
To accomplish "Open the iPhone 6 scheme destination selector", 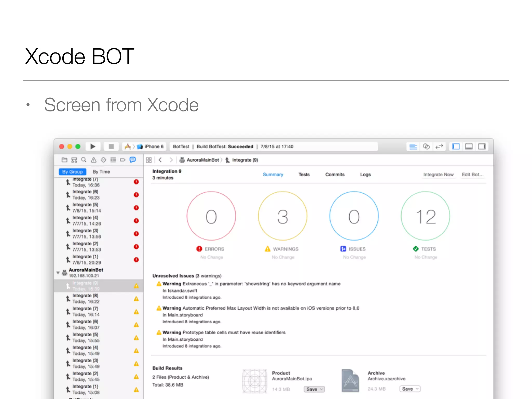I will (151, 147).
